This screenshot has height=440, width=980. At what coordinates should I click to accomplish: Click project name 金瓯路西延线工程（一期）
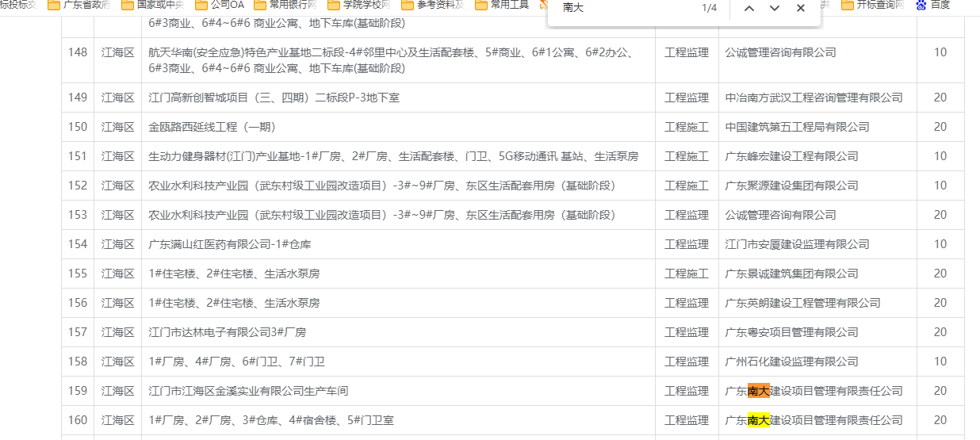point(212,127)
